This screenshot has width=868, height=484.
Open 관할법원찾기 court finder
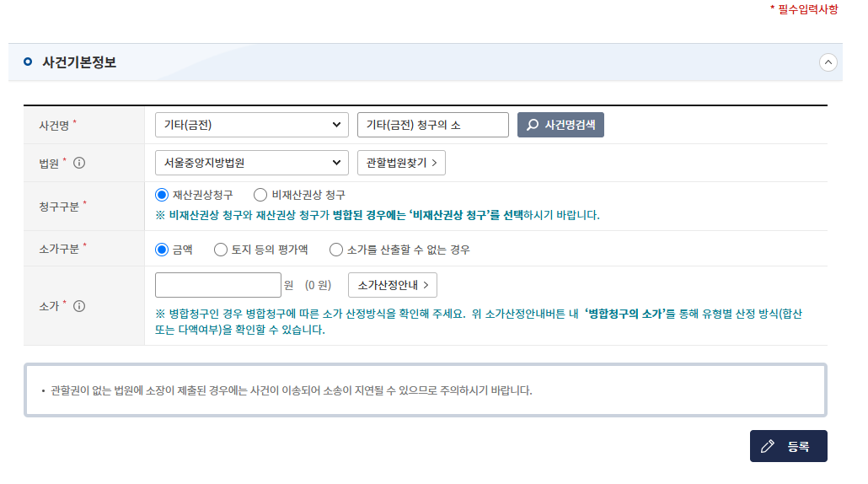(x=401, y=163)
